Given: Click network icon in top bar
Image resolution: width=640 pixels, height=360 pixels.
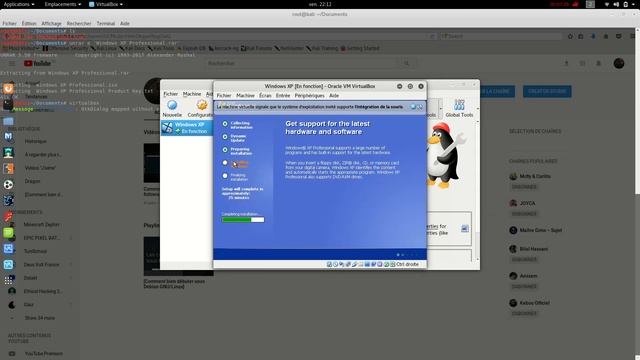Looking at the screenshot, I should pyautogui.click(x=607, y=4).
